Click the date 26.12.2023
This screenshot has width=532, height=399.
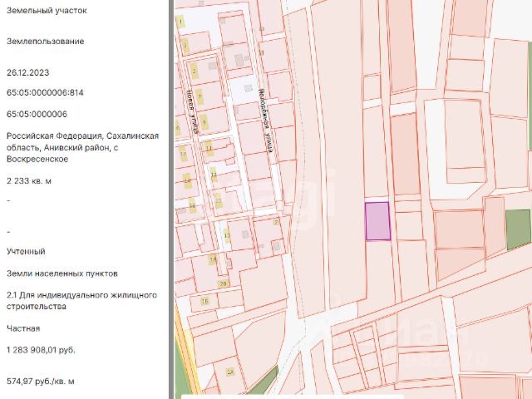tap(27, 72)
